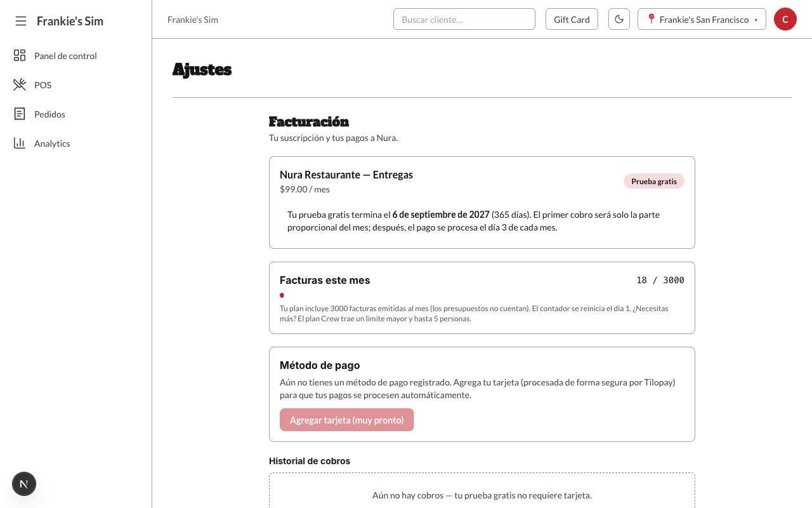812x508 pixels.
Task: Click the Gift Card button
Action: click(572, 19)
